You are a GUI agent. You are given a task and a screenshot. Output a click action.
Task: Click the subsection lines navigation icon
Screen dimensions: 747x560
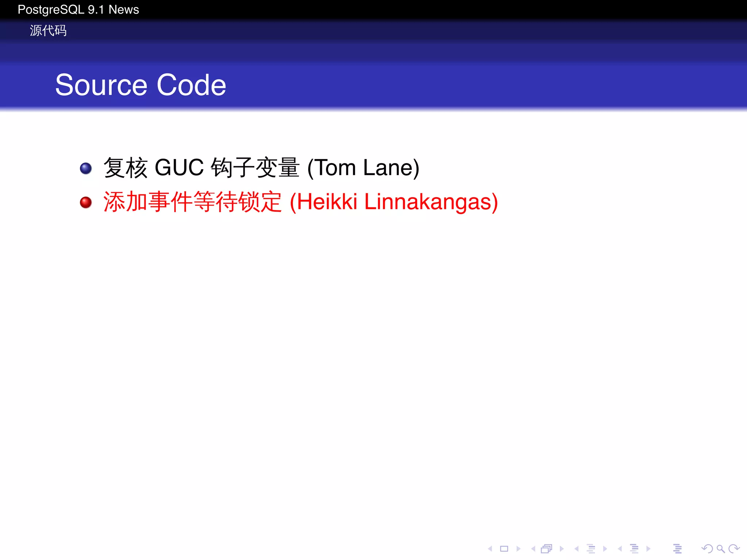pos(591,548)
